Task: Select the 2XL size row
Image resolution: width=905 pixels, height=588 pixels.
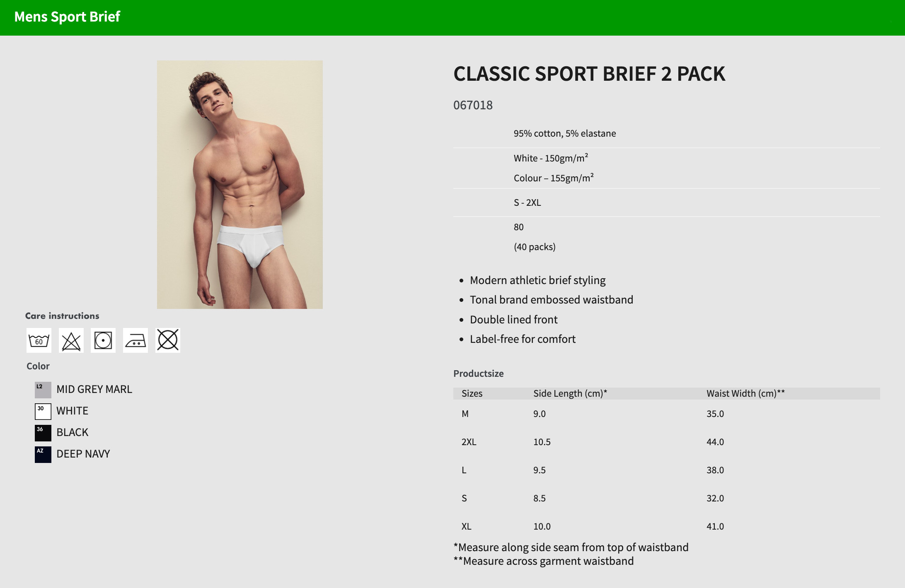Action: (667, 442)
